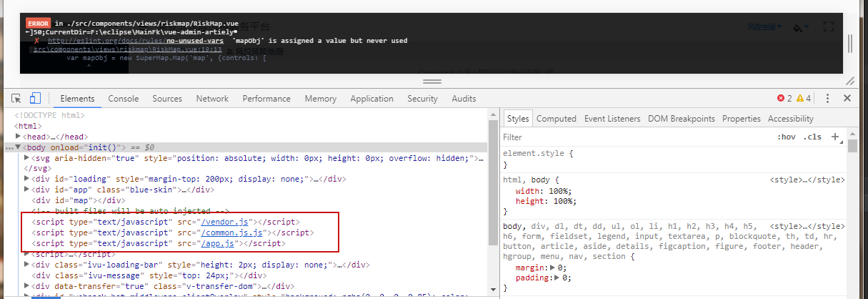Screen dimensions: 868x299
Task: Toggle the device toolbar icon
Action: pyautogui.click(x=35, y=99)
